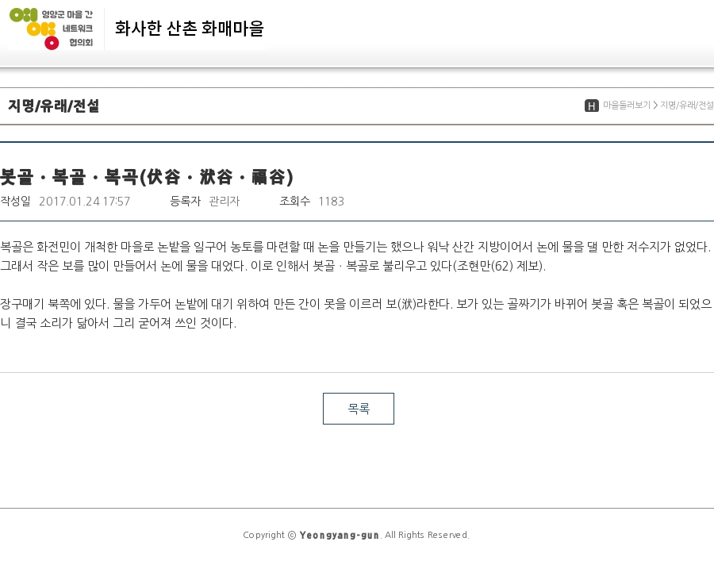Select the date 2017.01.24 17:57
This screenshot has height=588, width=714.
pyautogui.click(x=84, y=202)
